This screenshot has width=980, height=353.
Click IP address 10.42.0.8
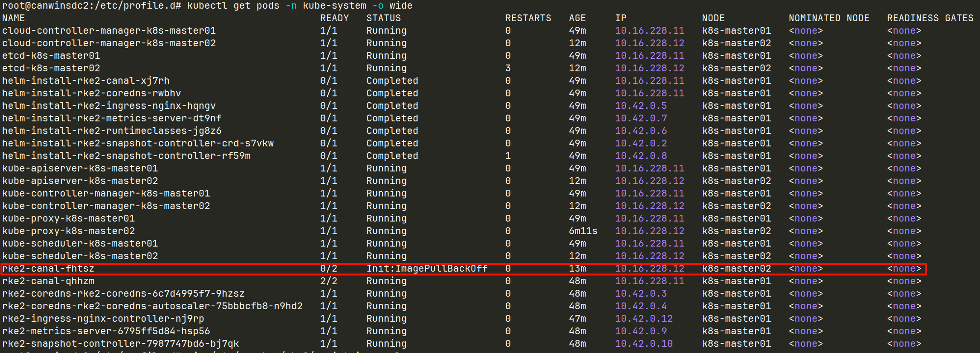click(641, 156)
